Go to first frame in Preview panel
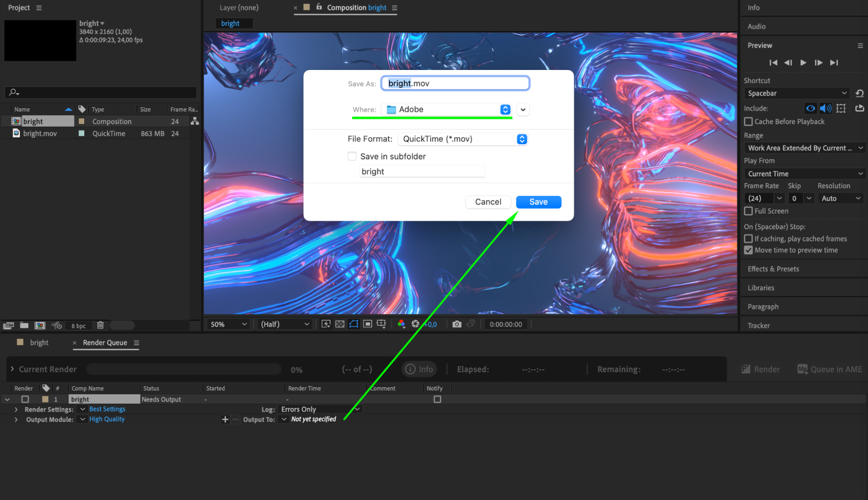The image size is (868, 500). tap(773, 63)
